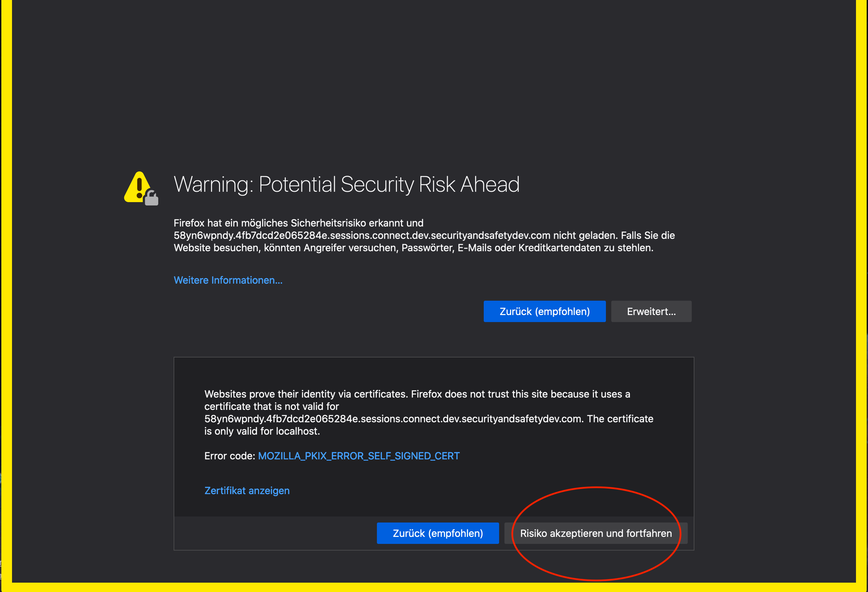Click the yellow border along the bottom
This screenshot has width=868, height=592.
click(434, 587)
